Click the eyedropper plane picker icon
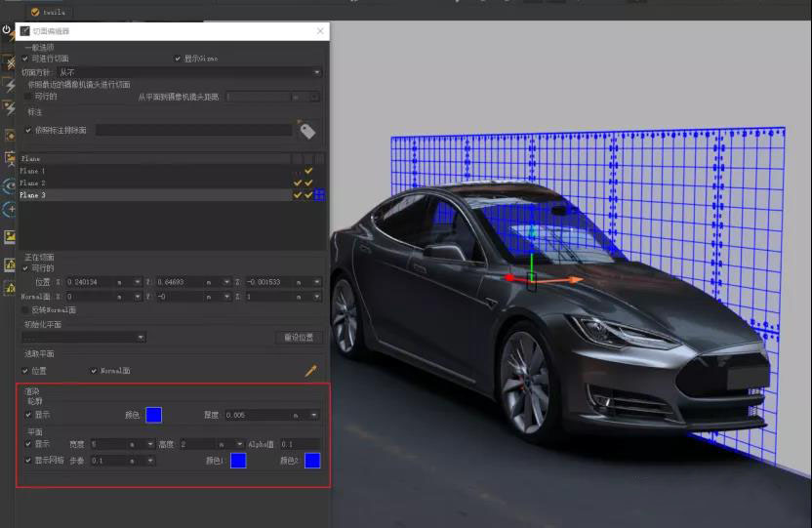Screen dimensions: 812x528 pyautogui.click(x=311, y=371)
